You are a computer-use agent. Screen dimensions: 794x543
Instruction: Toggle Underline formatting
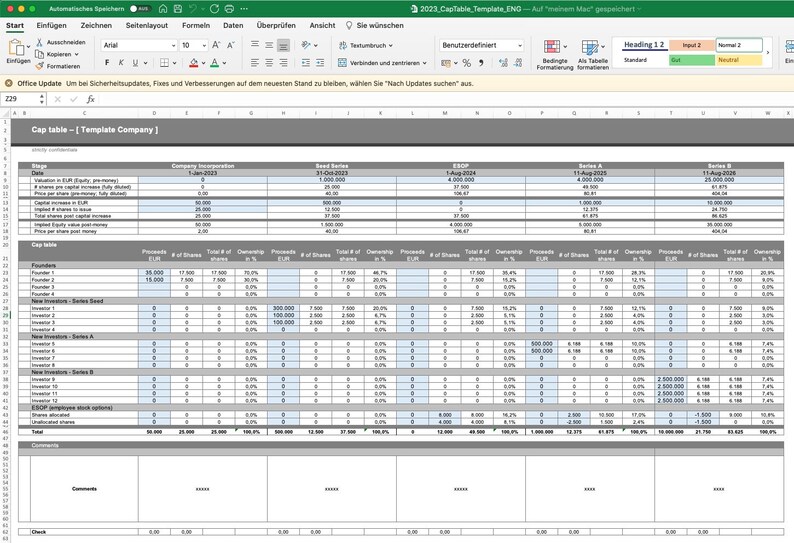[135, 63]
